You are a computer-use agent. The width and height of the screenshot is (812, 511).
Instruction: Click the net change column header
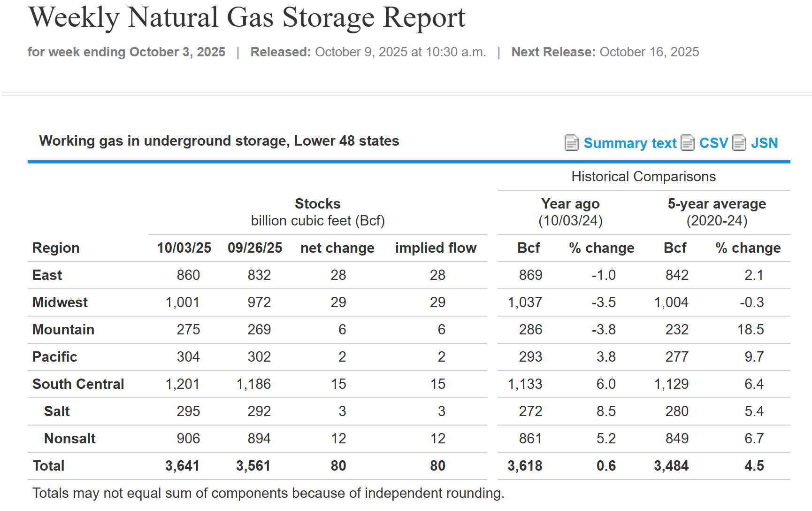tap(337, 248)
